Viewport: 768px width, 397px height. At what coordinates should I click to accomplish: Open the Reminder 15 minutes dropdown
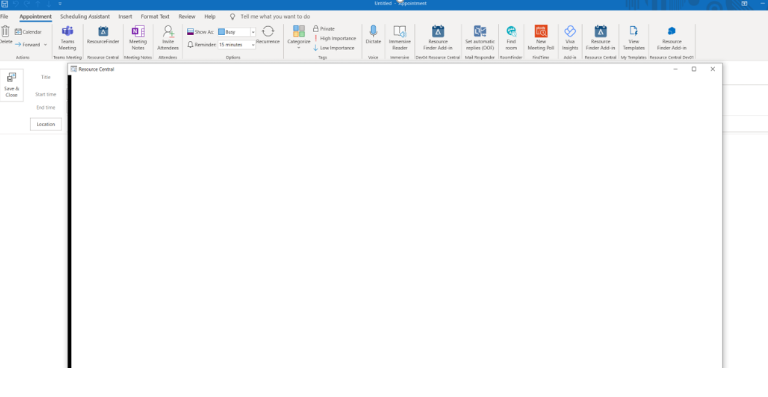[x=253, y=45]
